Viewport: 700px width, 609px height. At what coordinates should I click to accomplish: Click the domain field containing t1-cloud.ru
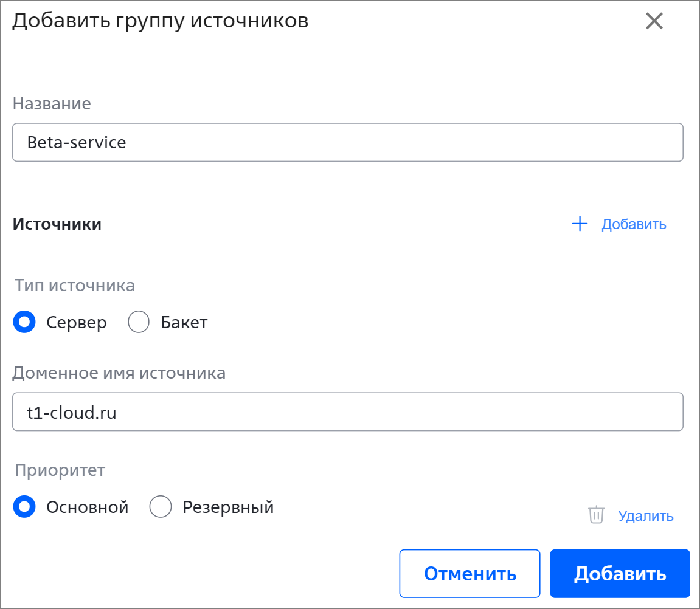tap(348, 412)
